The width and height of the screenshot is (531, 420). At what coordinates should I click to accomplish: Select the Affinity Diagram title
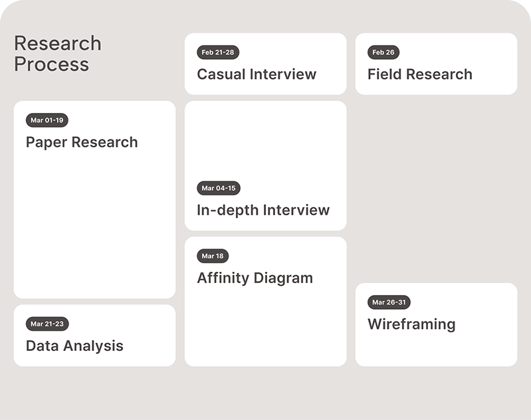pyautogui.click(x=255, y=278)
